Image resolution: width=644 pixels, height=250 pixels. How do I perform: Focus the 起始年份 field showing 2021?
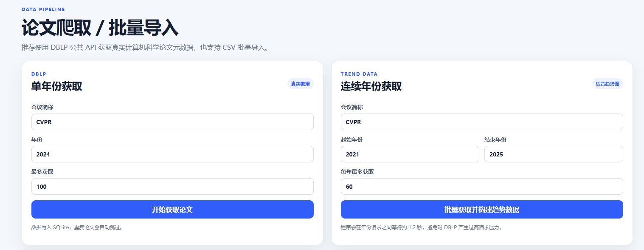pyautogui.click(x=410, y=154)
